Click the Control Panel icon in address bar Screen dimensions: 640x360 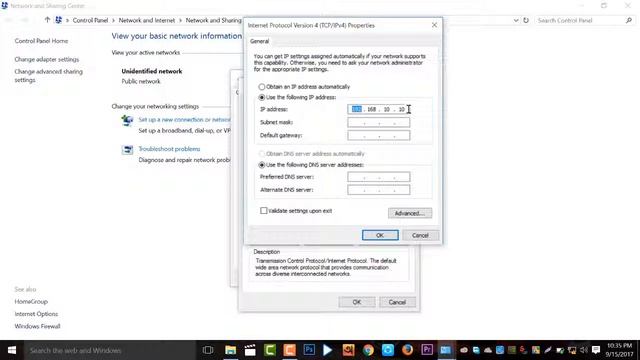coord(58,20)
